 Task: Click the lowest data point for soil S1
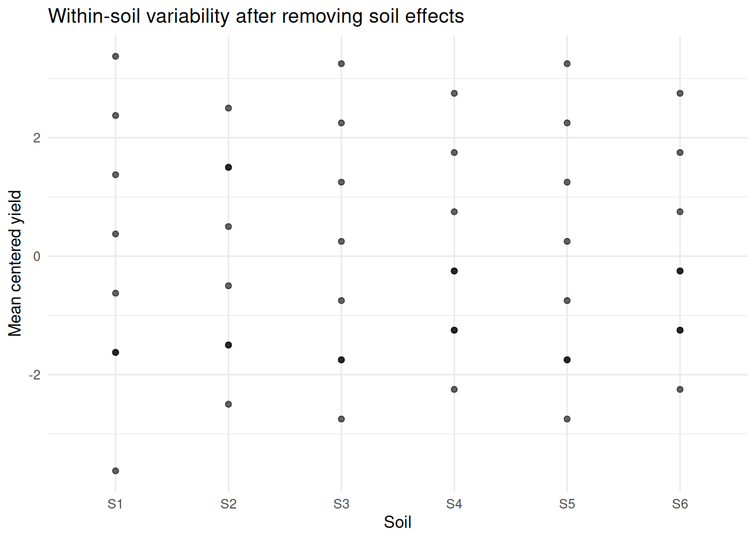click(x=115, y=471)
